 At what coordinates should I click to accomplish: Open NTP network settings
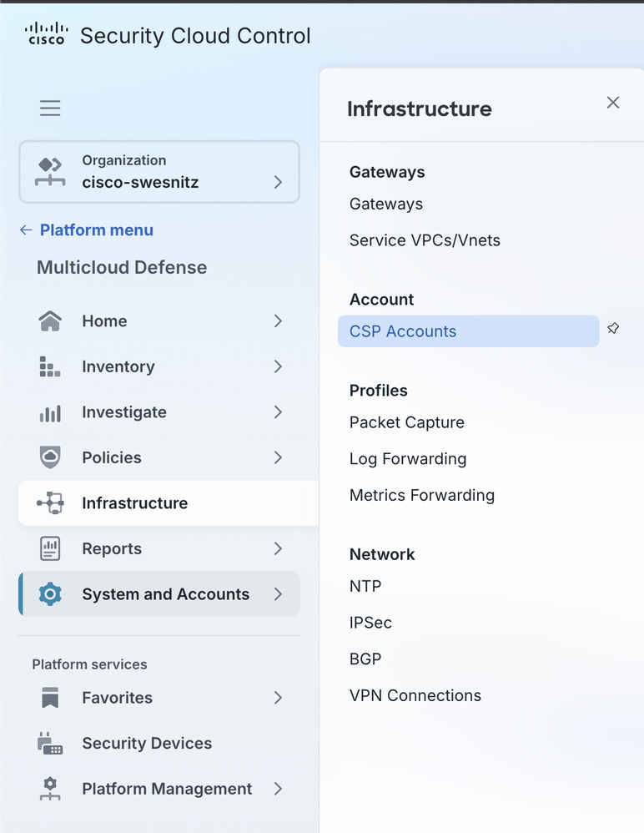pyautogui.click(x=365, y=586)
